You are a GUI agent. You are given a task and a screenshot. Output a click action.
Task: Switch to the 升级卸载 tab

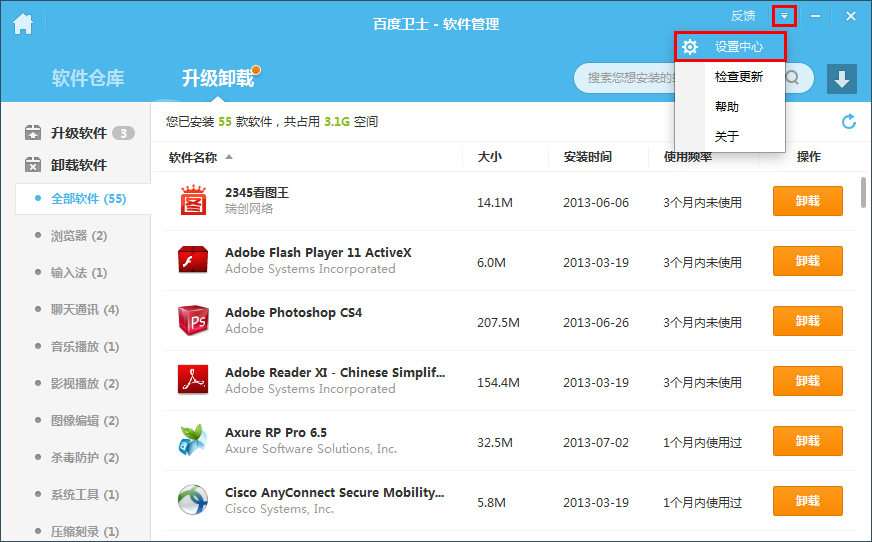(218, 78)
